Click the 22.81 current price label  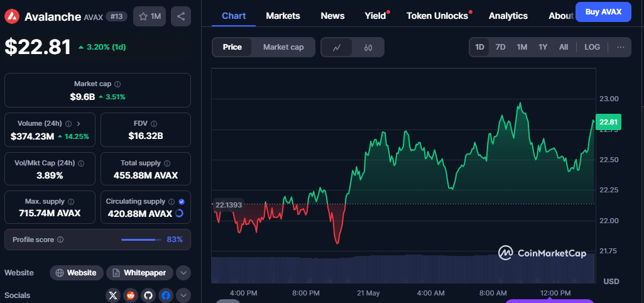coord(608,122)
